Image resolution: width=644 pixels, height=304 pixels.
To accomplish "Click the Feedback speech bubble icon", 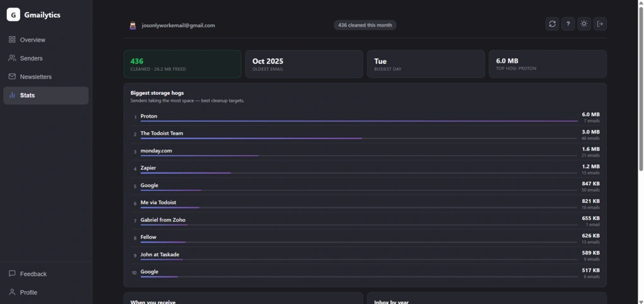I will [12, 274].
